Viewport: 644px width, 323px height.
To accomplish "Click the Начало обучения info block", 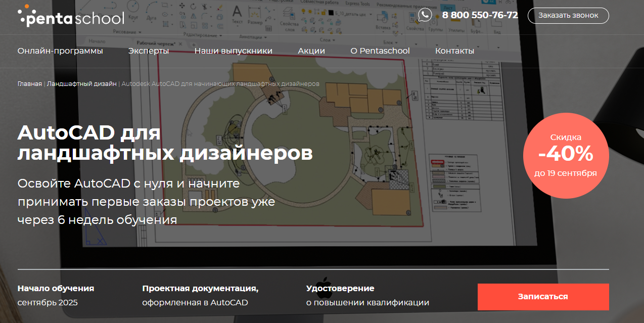I will point(56,296).
